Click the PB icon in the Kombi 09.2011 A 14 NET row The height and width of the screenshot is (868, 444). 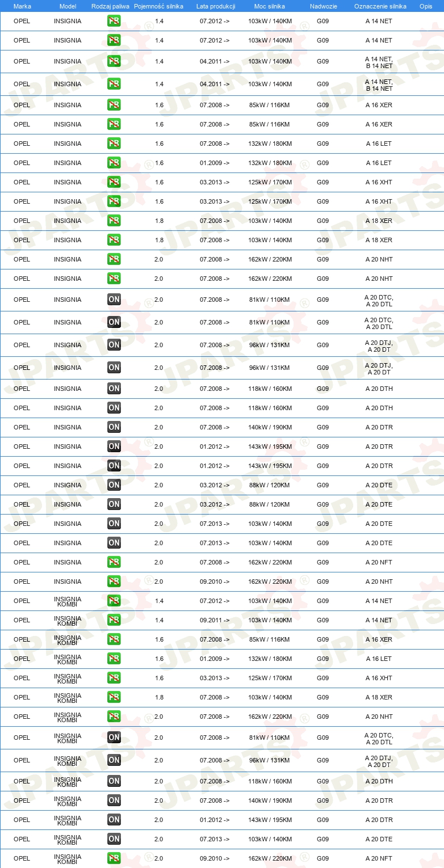[x=114, y=620]
